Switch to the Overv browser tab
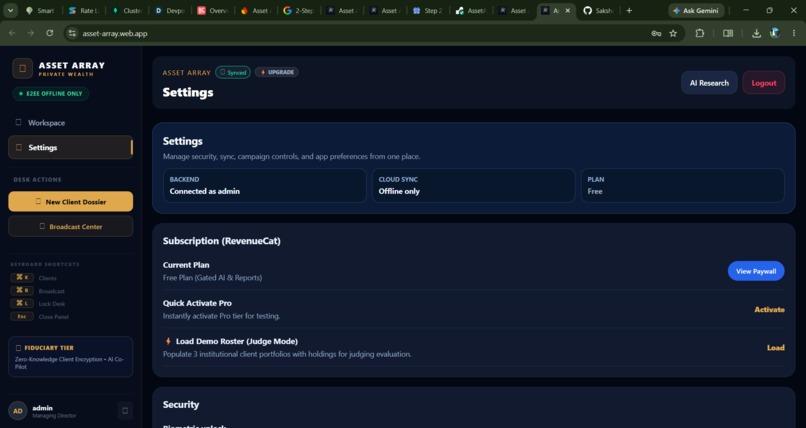The height and width of the screenshot is (428, 806). pos(213,10)
